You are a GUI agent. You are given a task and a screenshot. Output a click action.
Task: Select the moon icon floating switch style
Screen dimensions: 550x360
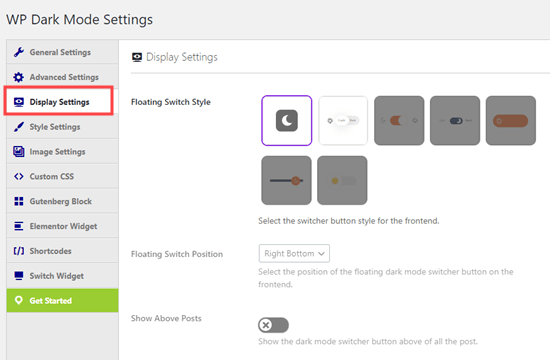click(287, 120)
